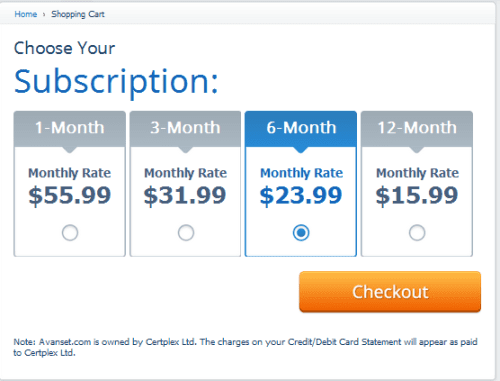
Task: Open the Shopping Cart breadcrumb link
Action: 78,14
